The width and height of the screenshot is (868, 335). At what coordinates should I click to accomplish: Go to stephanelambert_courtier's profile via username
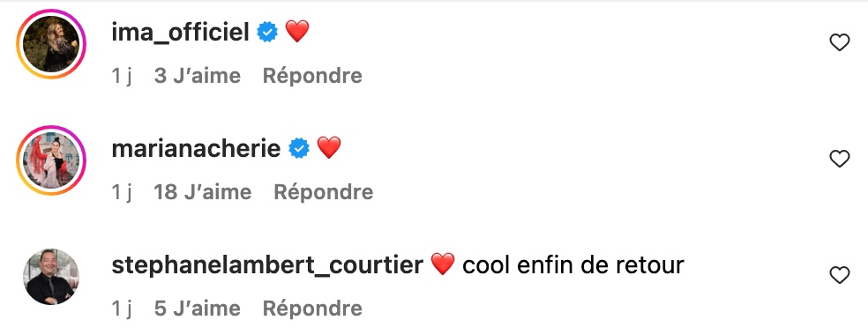tap(267, 265)
